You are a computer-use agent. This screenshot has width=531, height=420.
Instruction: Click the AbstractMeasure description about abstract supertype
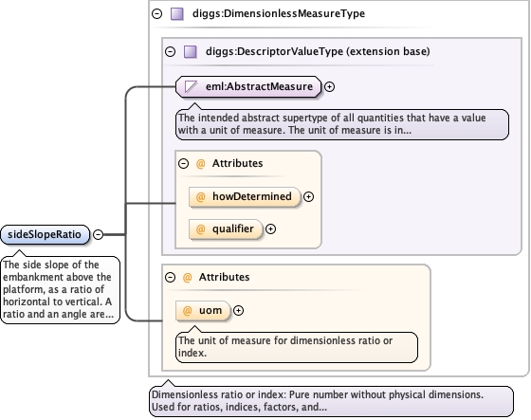[342, 124]
